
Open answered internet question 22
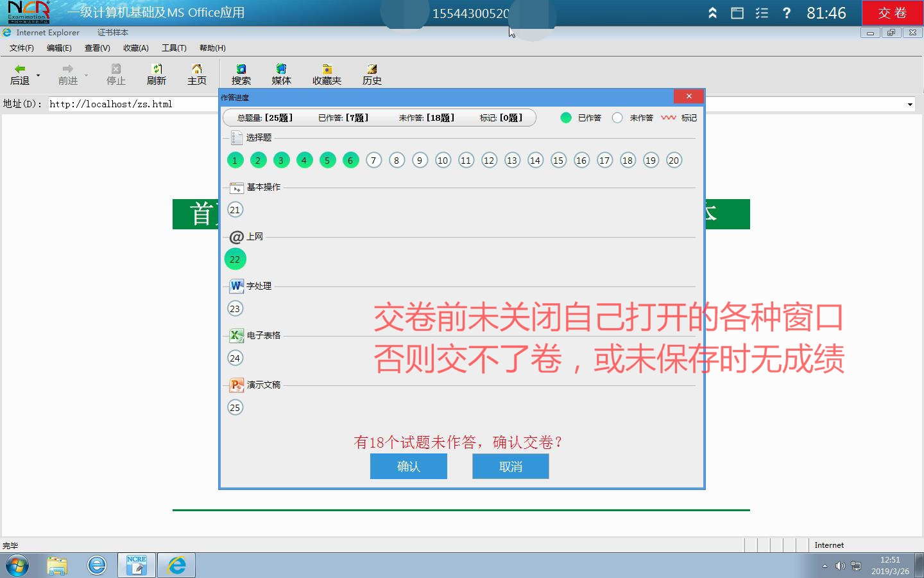[235, 259]
